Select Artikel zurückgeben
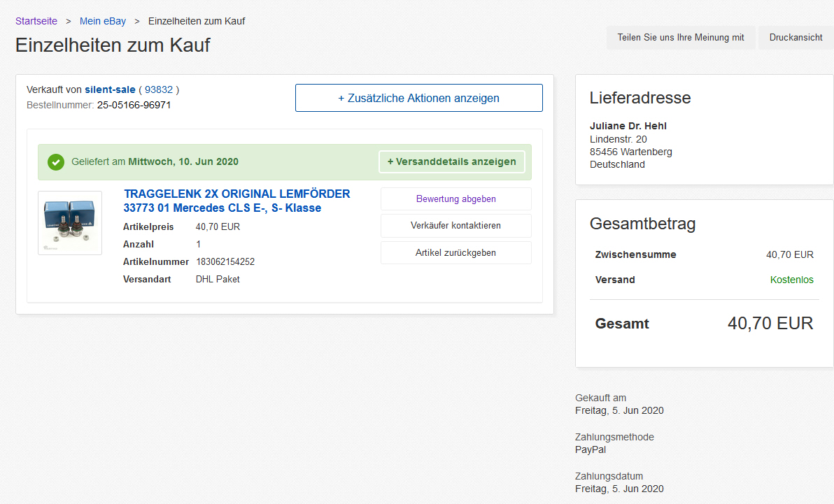 coord(455,252)
